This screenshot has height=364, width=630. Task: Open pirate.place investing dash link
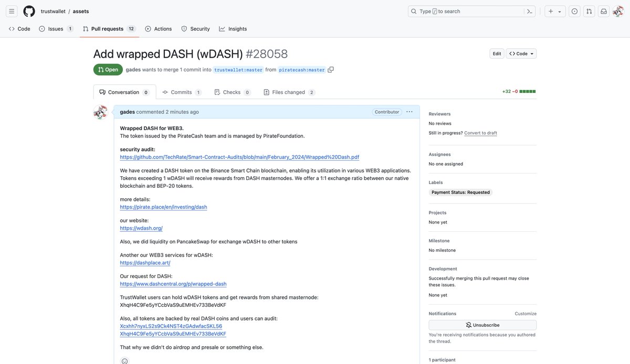tap(163, 207)
